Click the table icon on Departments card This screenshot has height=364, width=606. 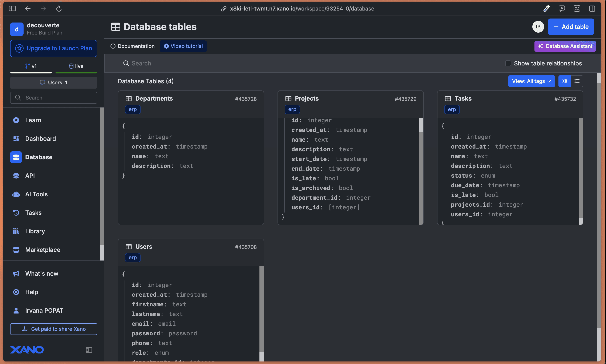129,99
